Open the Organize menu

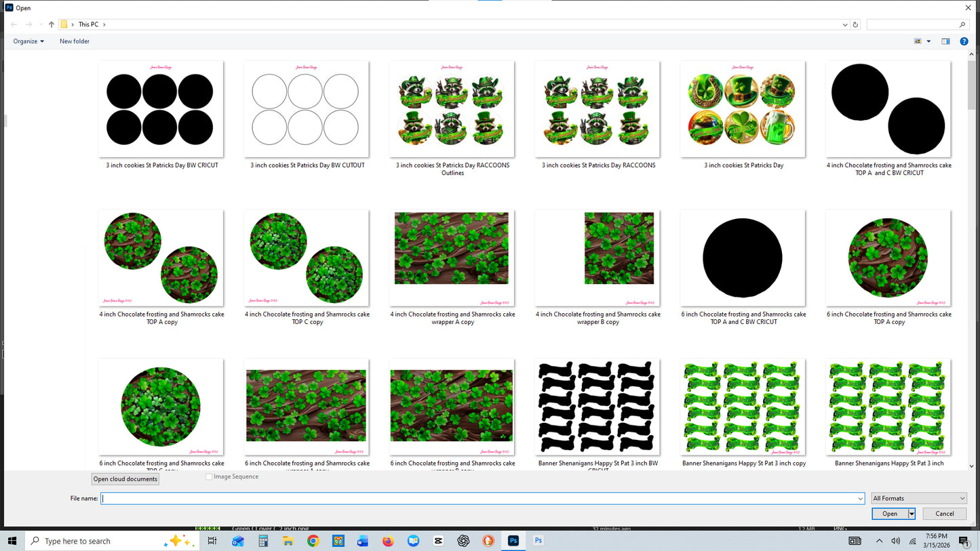(27, 41)
